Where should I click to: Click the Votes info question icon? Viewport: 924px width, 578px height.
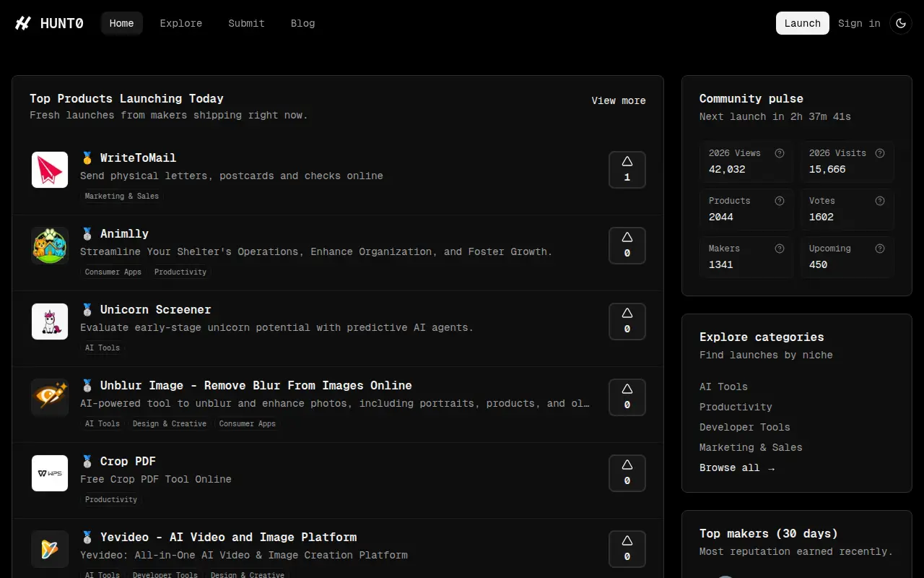point(880,201)
